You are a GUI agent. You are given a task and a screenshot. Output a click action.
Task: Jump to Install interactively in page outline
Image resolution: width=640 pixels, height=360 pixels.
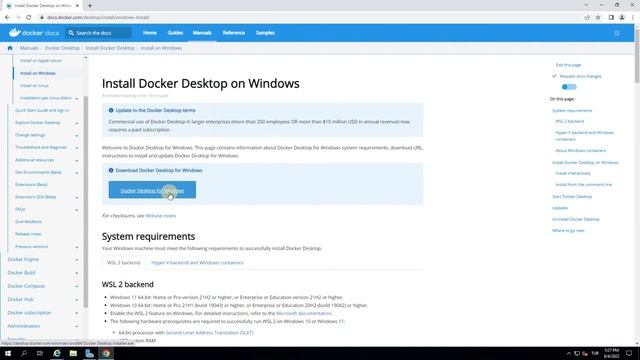[573, 173]
